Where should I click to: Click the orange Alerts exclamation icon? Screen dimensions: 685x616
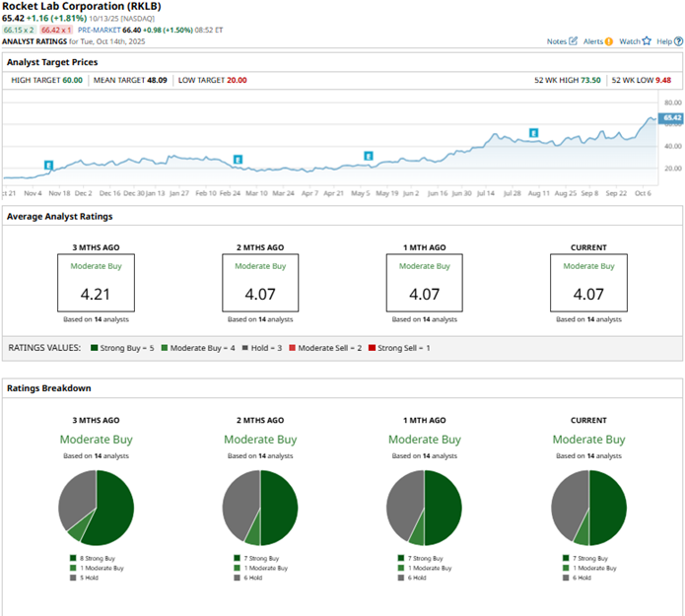(x=609, y=41)
